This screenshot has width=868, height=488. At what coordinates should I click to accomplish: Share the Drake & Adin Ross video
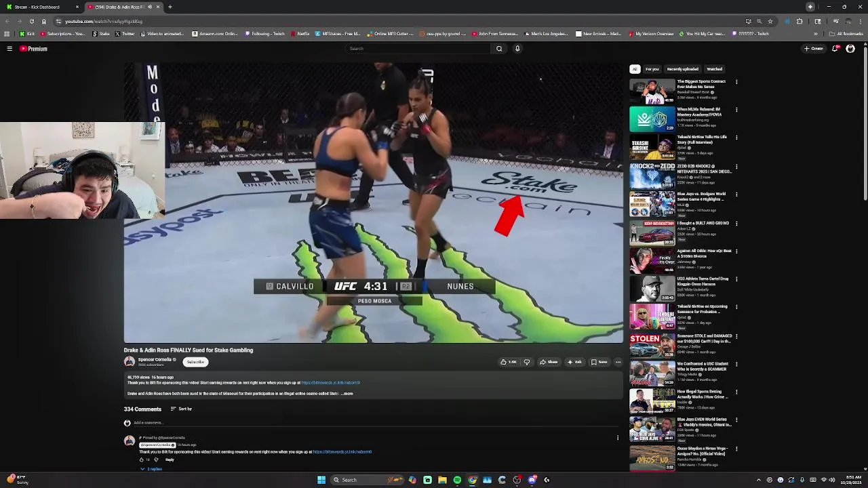pos(549,362)
